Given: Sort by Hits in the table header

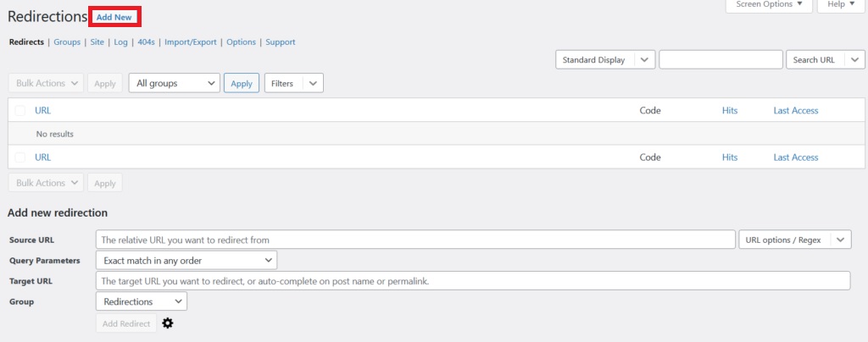Looking at the screenshot, I should (730, 111).
